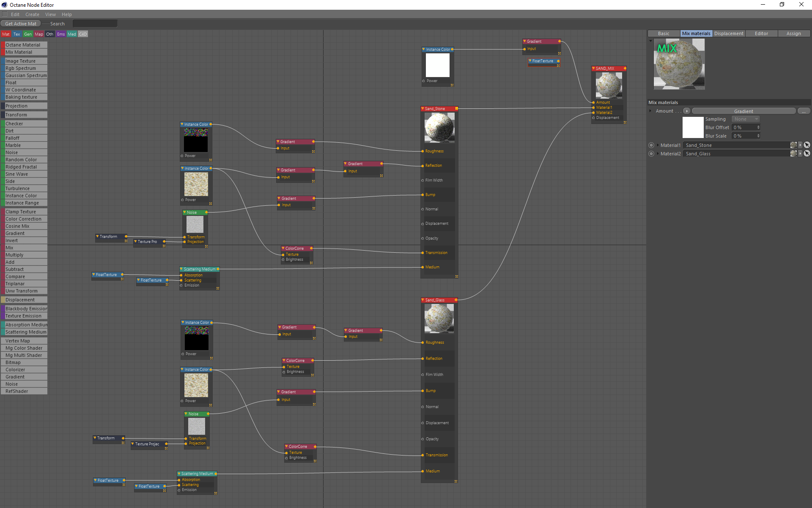Click the Sand_Stone material thumbnail icon in Material1
This screenshot has width=812, height=508.
pos(793,145)
